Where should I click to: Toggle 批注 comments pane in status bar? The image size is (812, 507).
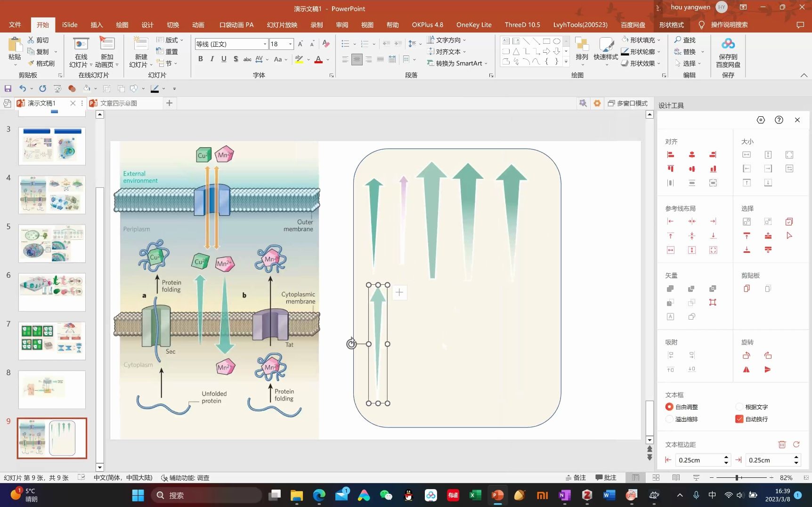point(606,477)
